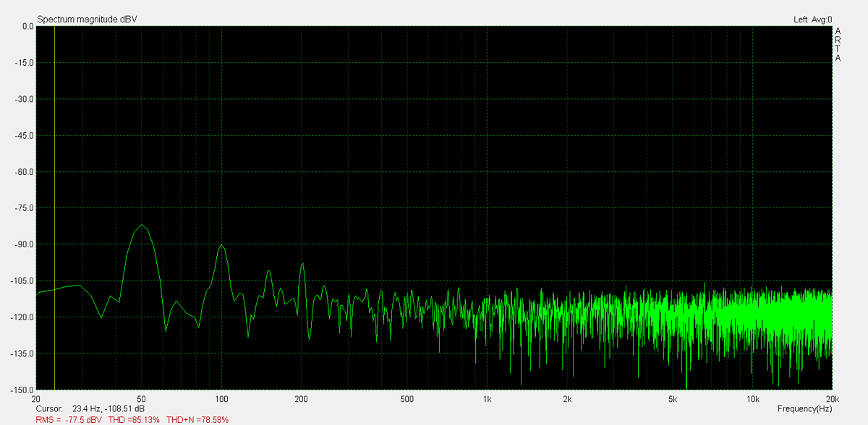Click the 5k frequency axis tick label
The width and height of the screenshot is (868, 425).
pos(673,399)
